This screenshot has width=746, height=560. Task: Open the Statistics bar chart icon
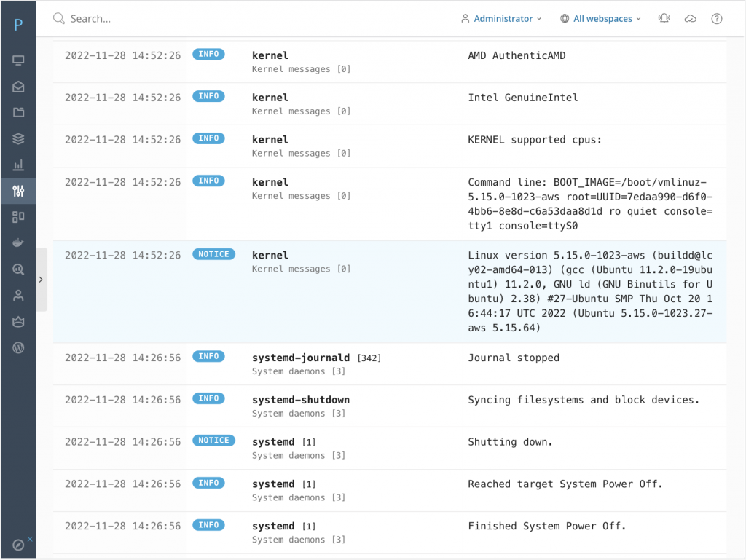[18, 165]
